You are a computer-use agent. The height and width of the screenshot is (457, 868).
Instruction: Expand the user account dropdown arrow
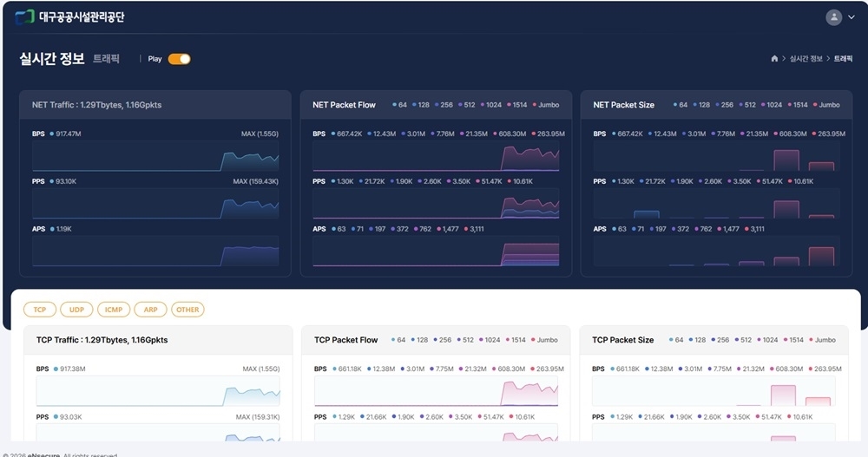(x=851, y=17)
